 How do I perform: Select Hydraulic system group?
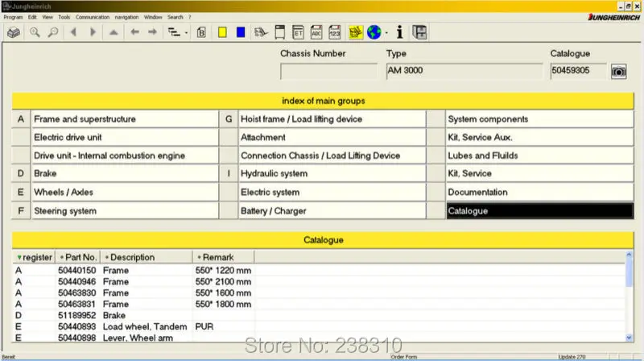click(332, 173)
